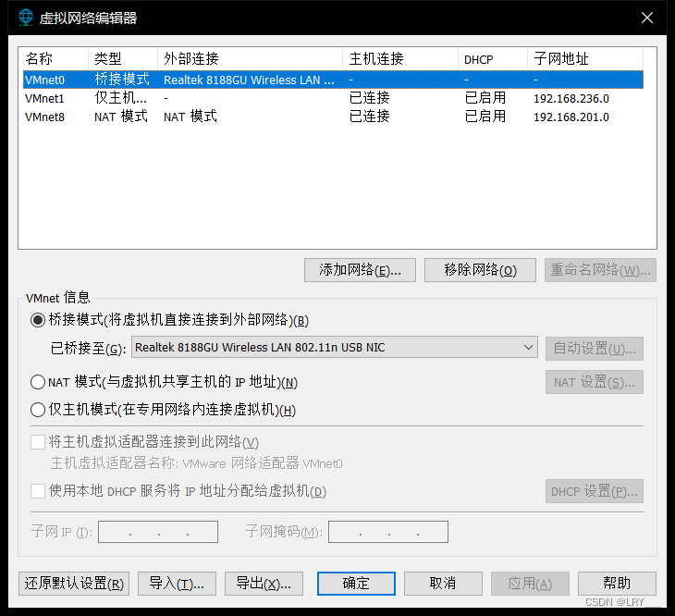Click Realtek 8188GU Wireless LAN cell

(249, 80)
